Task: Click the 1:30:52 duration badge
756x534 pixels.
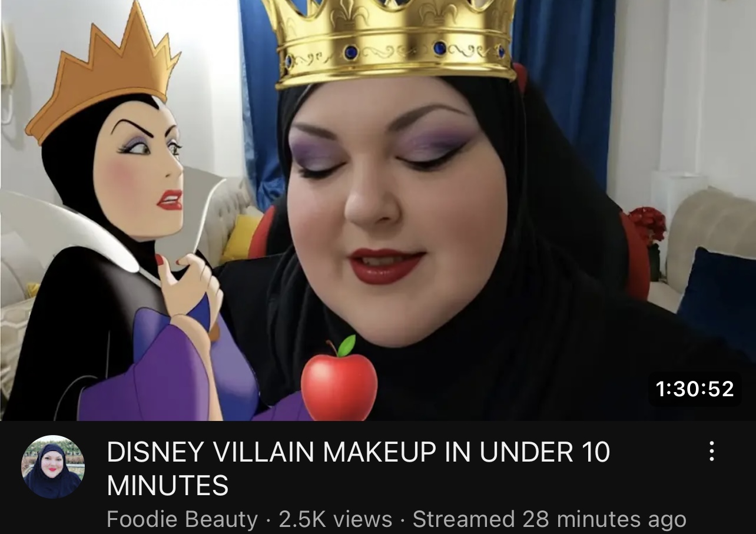Action: [x=695, y=389]
